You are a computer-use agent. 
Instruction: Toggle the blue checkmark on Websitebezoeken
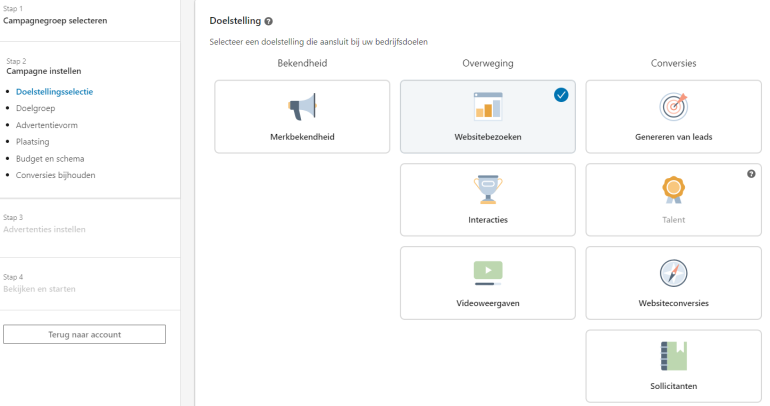561,95
